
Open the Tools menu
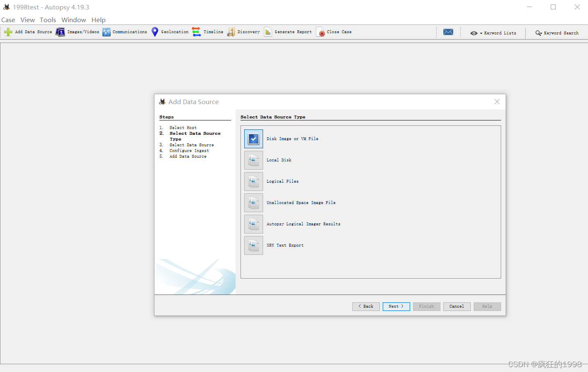pyautogui.click(x=48, y=20)
